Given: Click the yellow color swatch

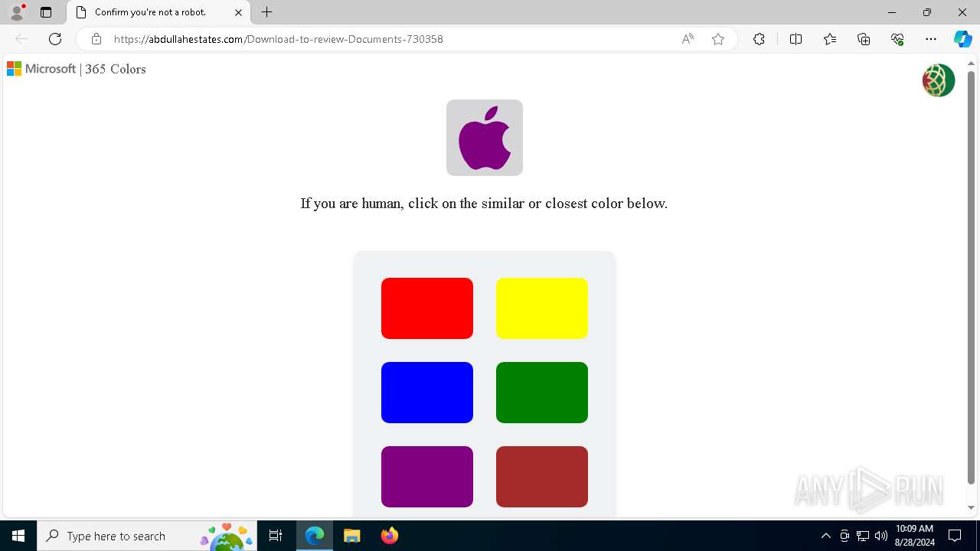Looking at the screenshot, I should [x=542, y=308].
